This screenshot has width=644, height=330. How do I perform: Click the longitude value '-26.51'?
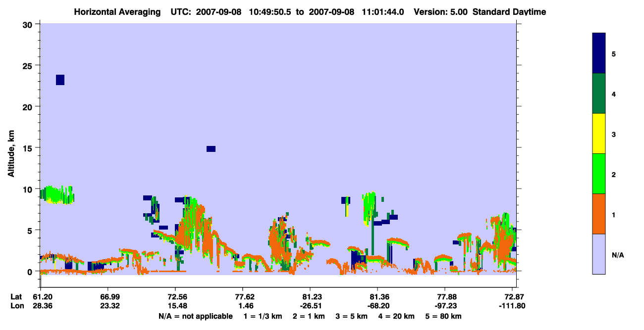(x=310, y=306)
